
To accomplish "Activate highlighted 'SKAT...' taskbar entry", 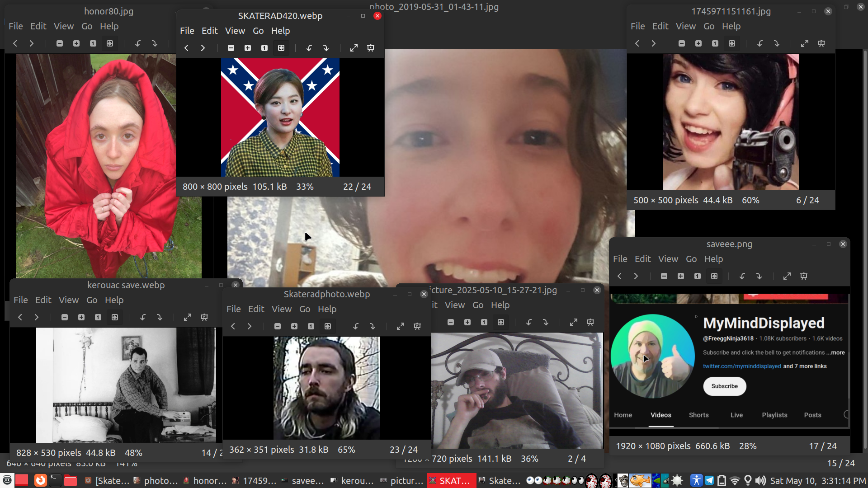I will [x=452, y=481].
